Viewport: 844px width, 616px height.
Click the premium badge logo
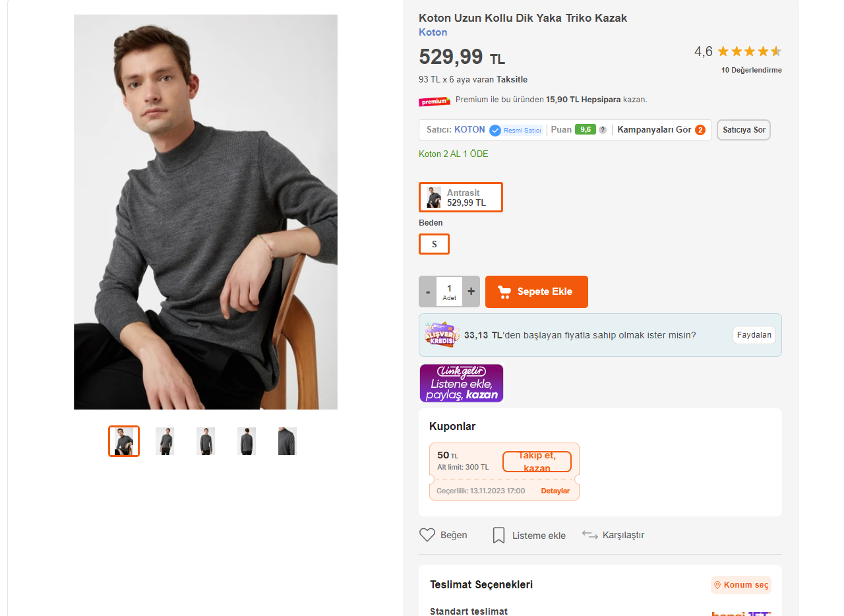434,101
